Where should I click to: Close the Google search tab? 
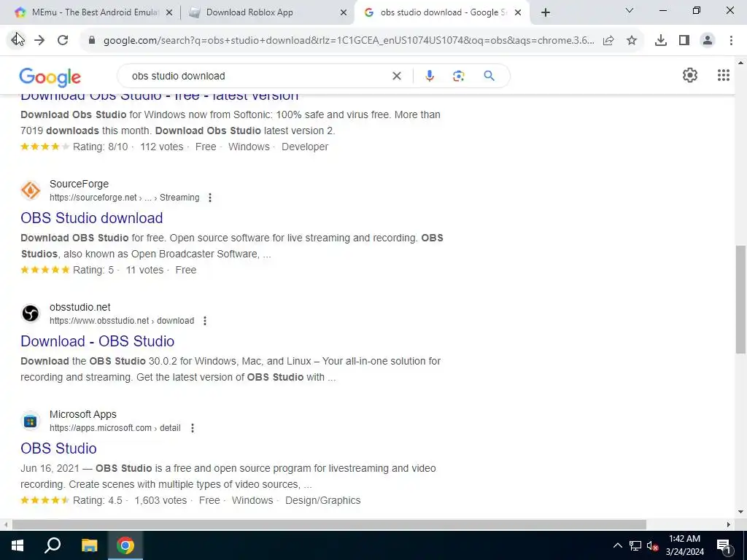point(518,13)
